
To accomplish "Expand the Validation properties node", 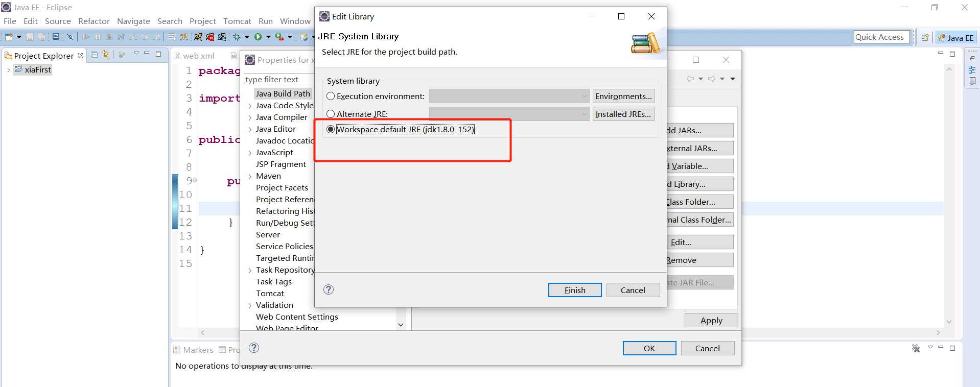I will point(250,305).
